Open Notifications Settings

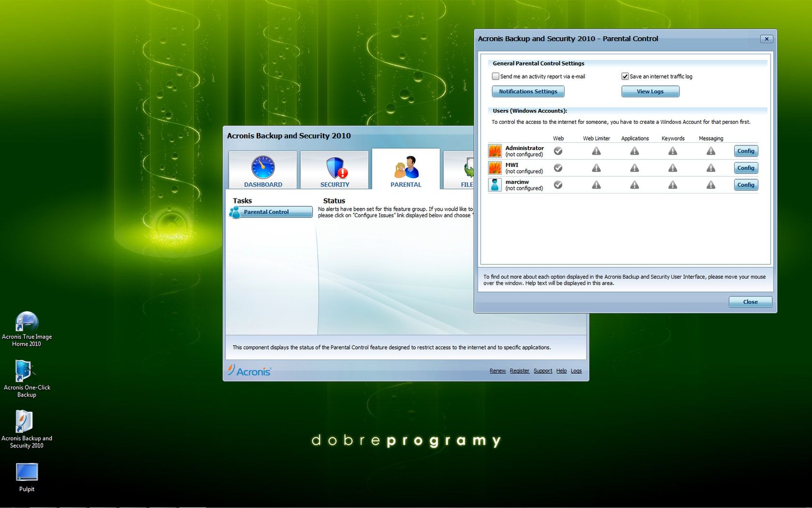point(528,91)
